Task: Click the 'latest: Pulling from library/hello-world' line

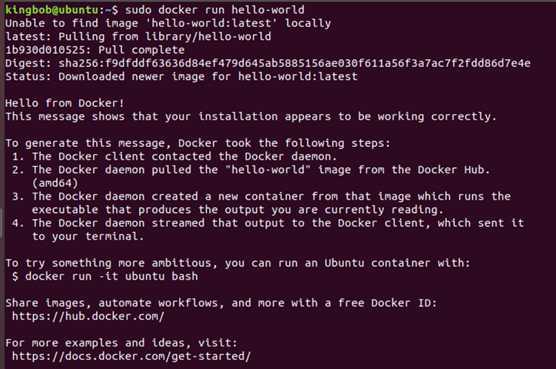Action: 138,37
